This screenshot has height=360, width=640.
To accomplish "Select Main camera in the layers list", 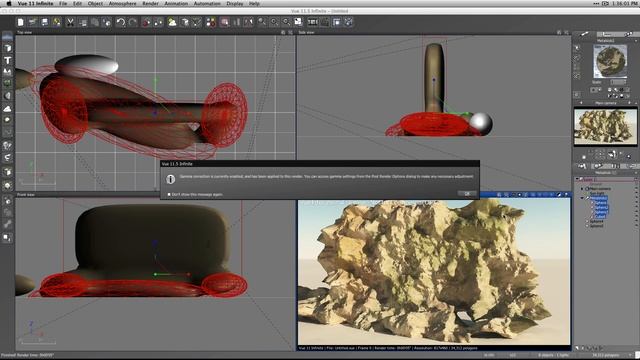I will pyautogui.click(x=600, y=189).
